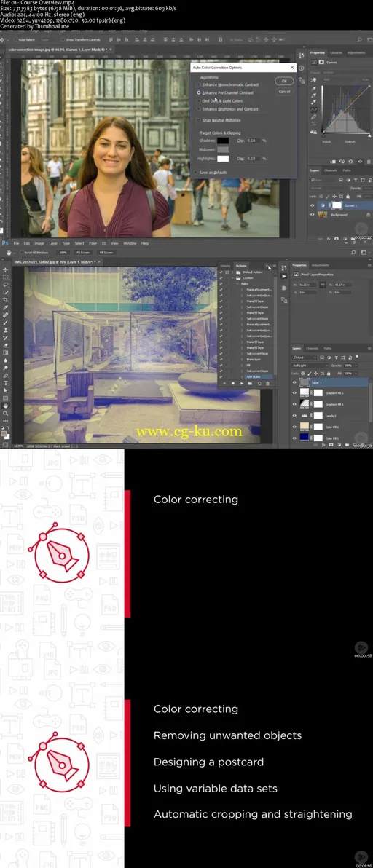373x868 pixels.
Task: Click the Begin recording button in Actions panel
Action: pyautogui.click(x=233, y=383)
